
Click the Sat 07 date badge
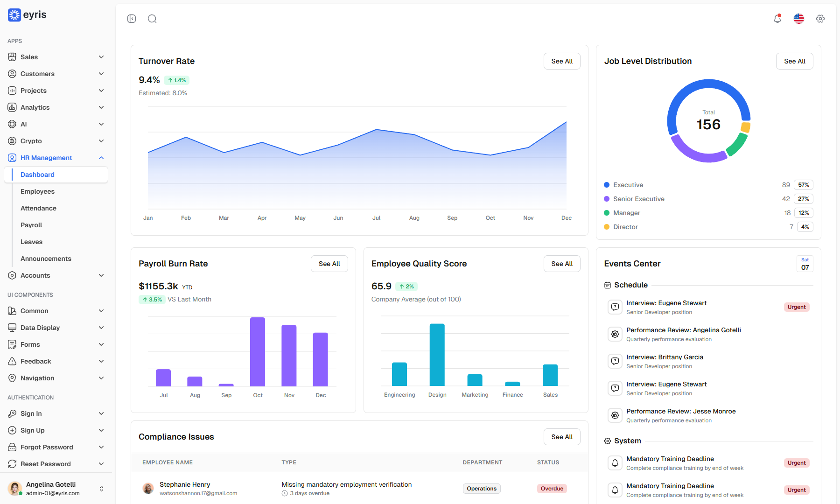pos(805,264)
